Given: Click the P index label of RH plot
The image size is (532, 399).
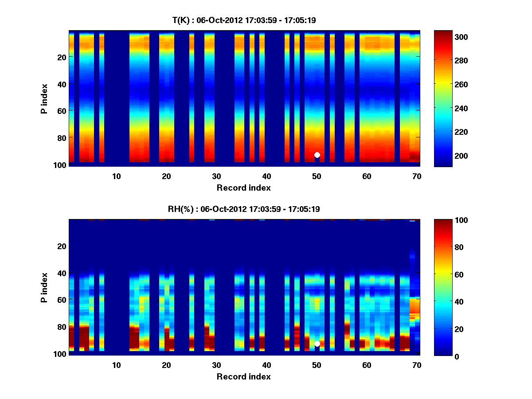Looking at the screenshot, I should (x=44, y=287).
